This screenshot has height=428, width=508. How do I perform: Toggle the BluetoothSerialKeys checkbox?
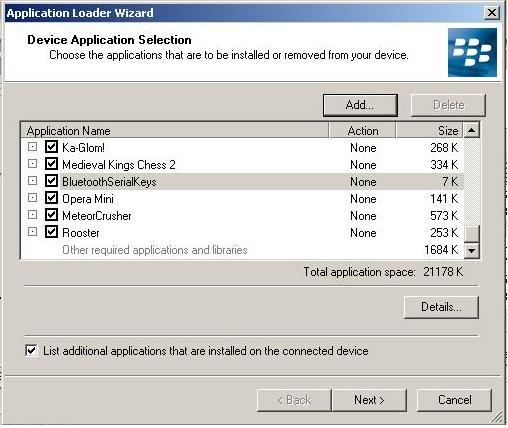(51, 181)
